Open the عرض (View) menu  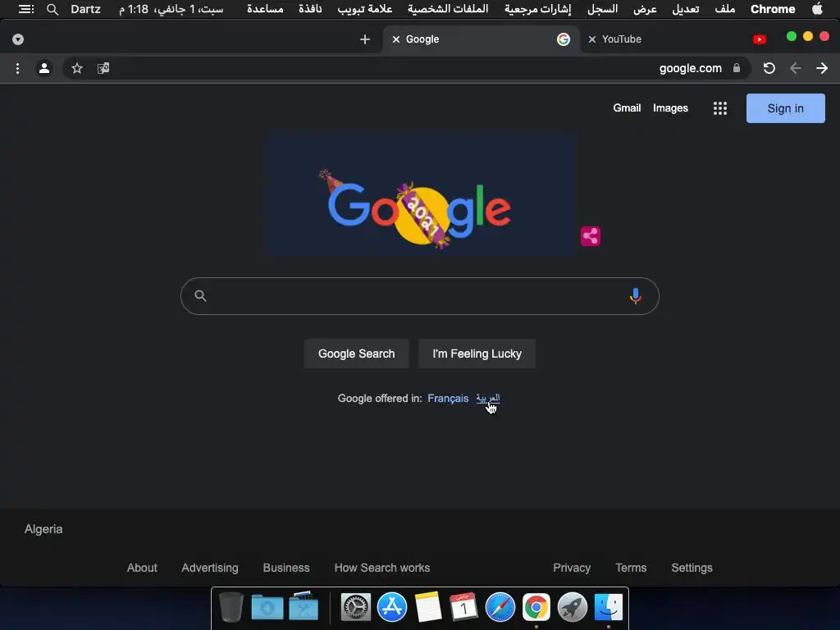645,9
